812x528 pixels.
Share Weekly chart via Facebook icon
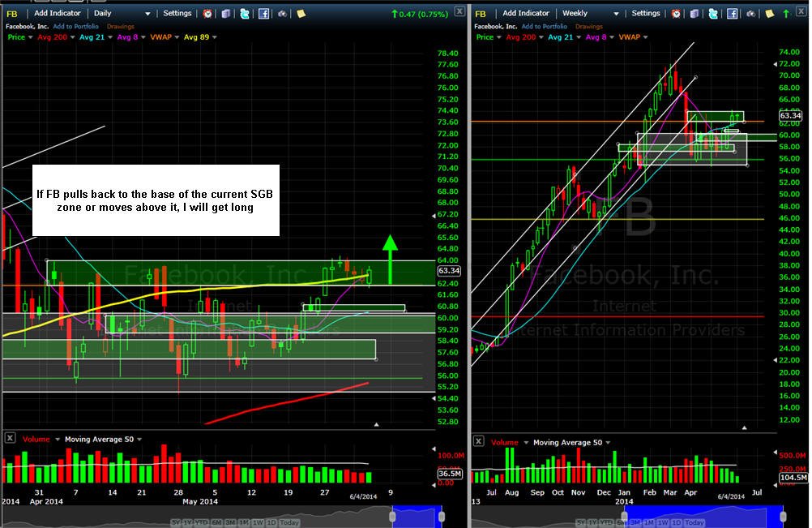733,14
